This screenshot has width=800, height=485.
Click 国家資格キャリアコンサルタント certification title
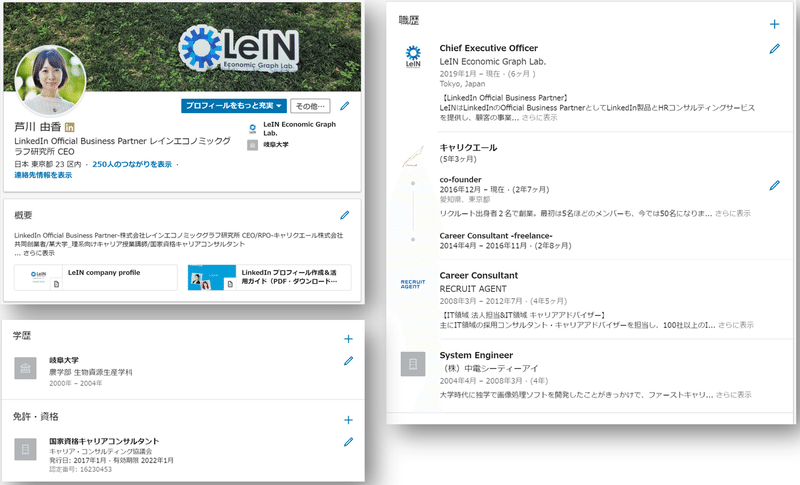click(104, 441)
